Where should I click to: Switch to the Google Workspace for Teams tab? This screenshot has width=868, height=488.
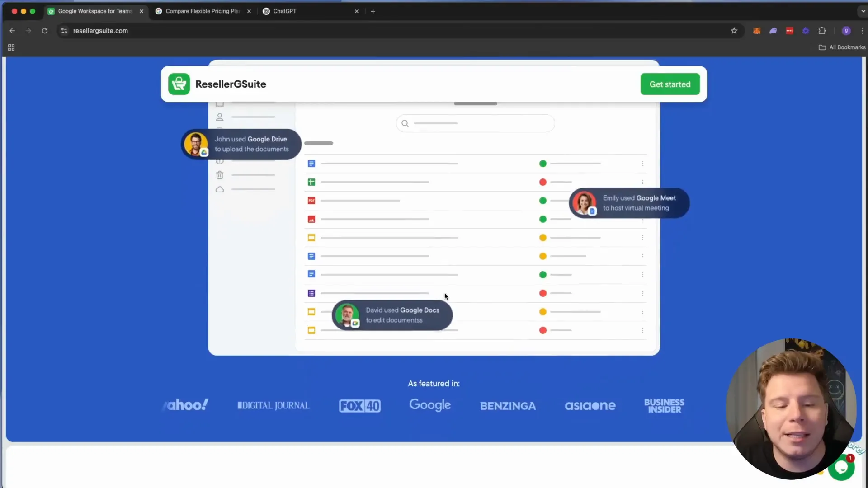[x=95, y=11]
